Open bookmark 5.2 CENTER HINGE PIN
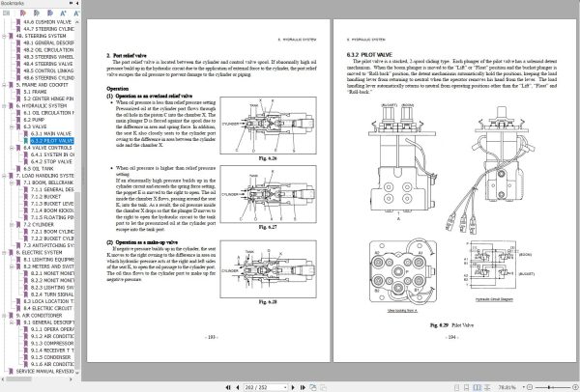 pos(48,98)
